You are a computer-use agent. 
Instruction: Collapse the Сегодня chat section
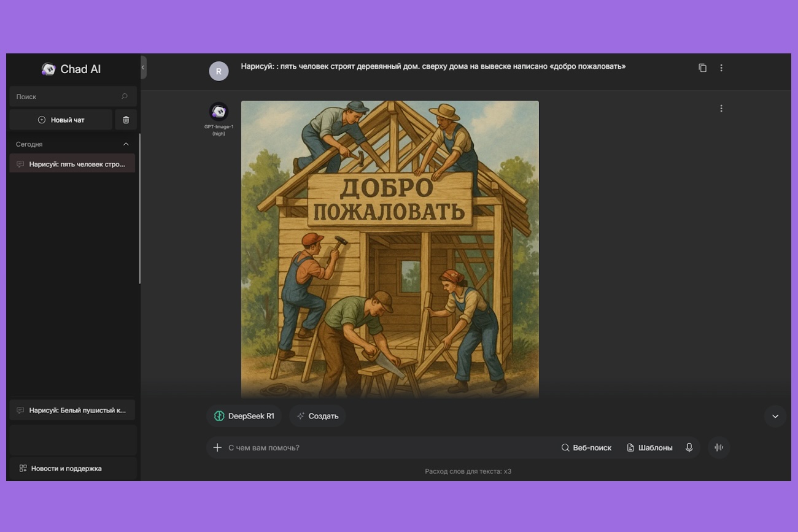(126, 144)
